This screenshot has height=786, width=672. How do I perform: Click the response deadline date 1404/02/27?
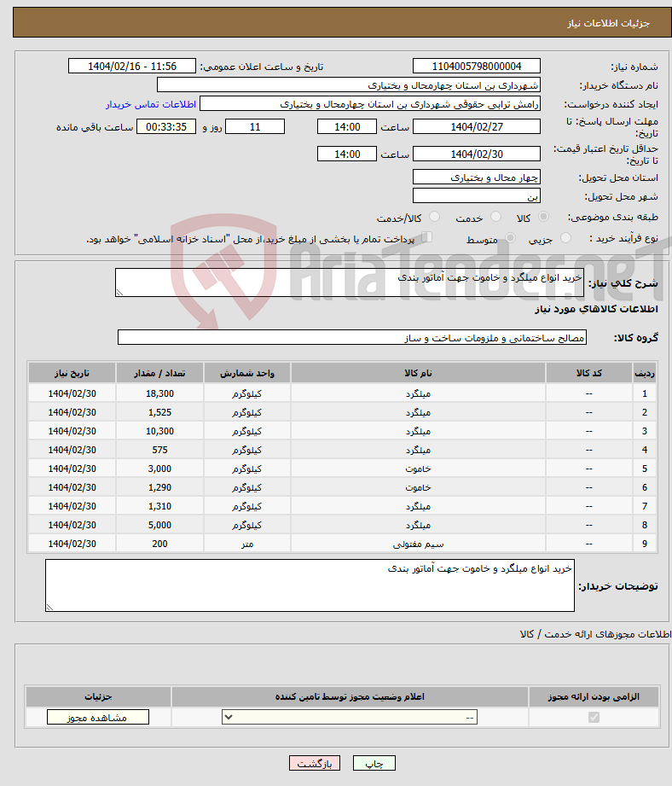coord(477,126)
